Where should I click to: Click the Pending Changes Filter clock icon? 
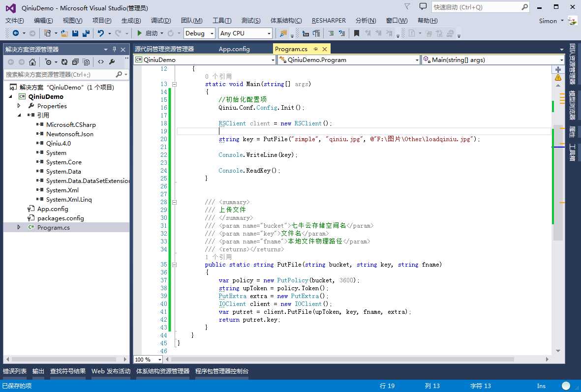coord(48,62)
